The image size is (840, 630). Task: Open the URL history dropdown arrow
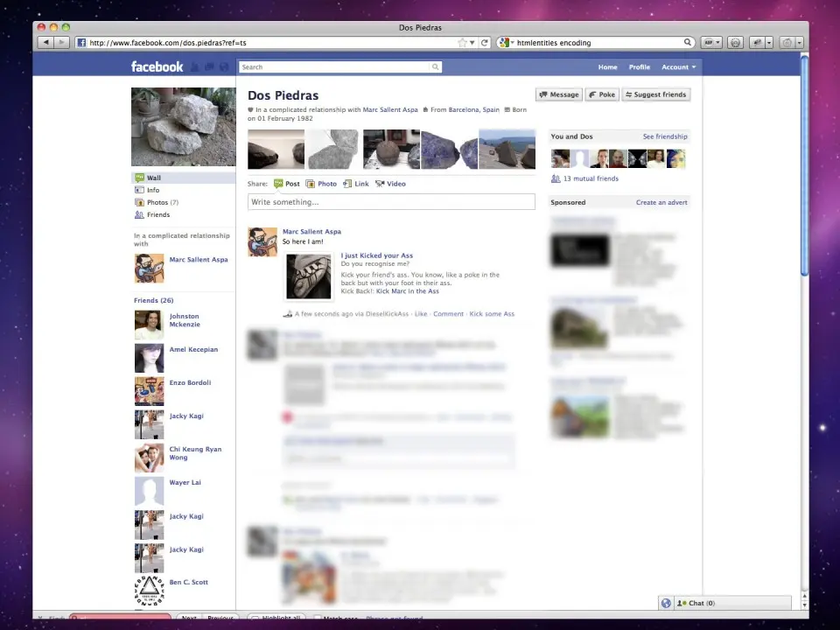click(472, 43)
